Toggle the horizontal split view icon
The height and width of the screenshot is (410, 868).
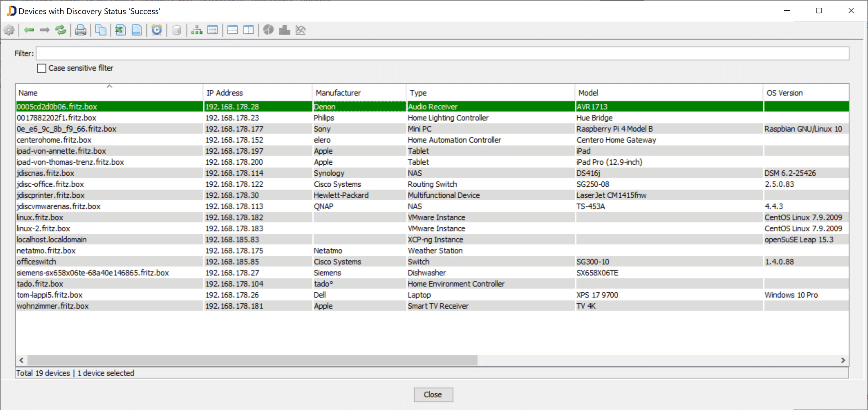pos(232,30)
